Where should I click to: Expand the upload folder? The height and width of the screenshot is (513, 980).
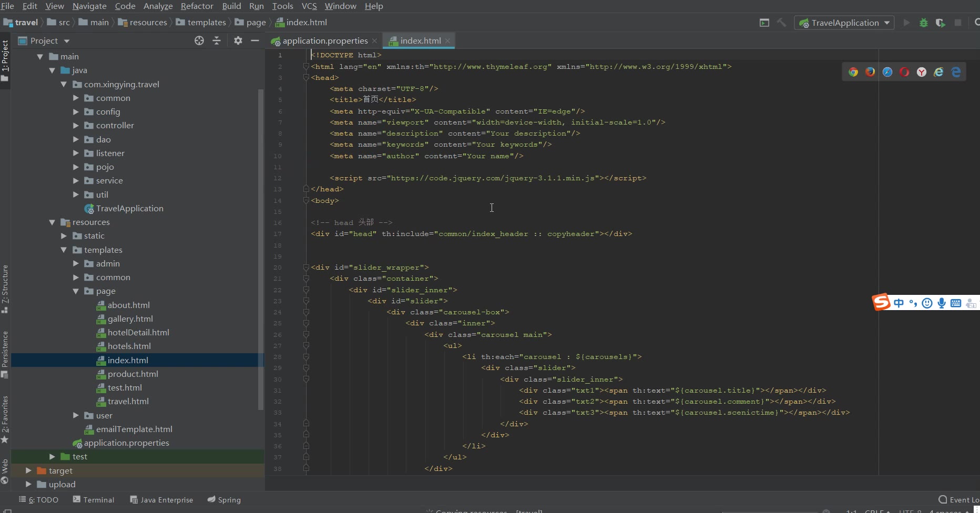(x=28, y=484)
